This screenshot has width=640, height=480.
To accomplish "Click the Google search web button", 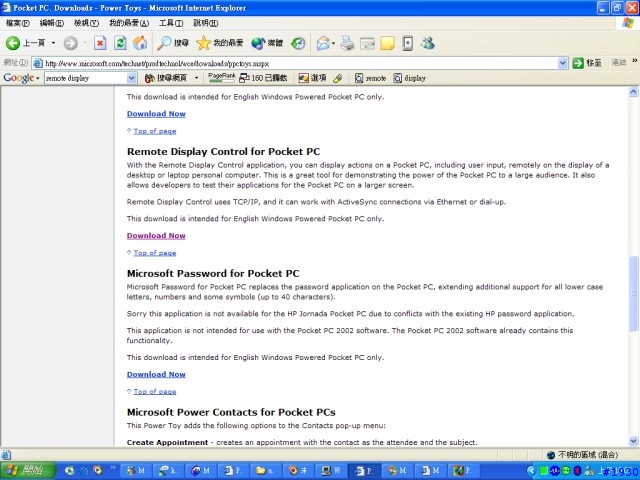I will pos(166,78).
